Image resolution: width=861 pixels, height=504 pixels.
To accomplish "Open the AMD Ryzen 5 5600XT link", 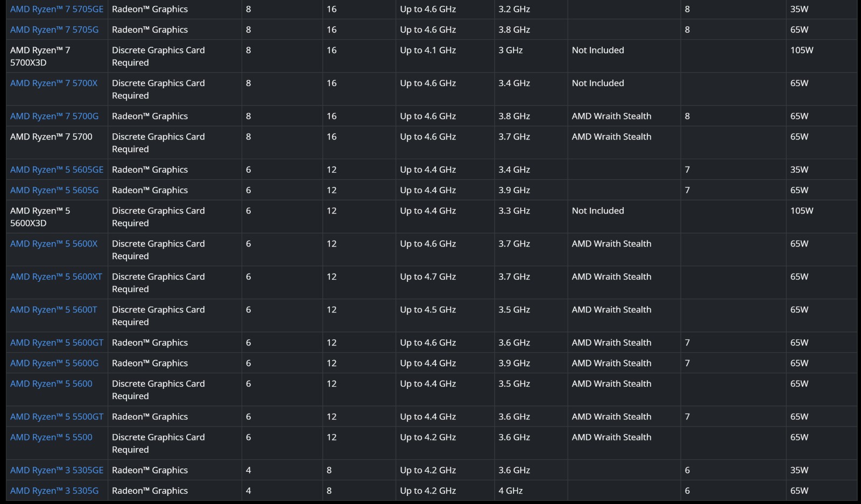I will [56, 276].
